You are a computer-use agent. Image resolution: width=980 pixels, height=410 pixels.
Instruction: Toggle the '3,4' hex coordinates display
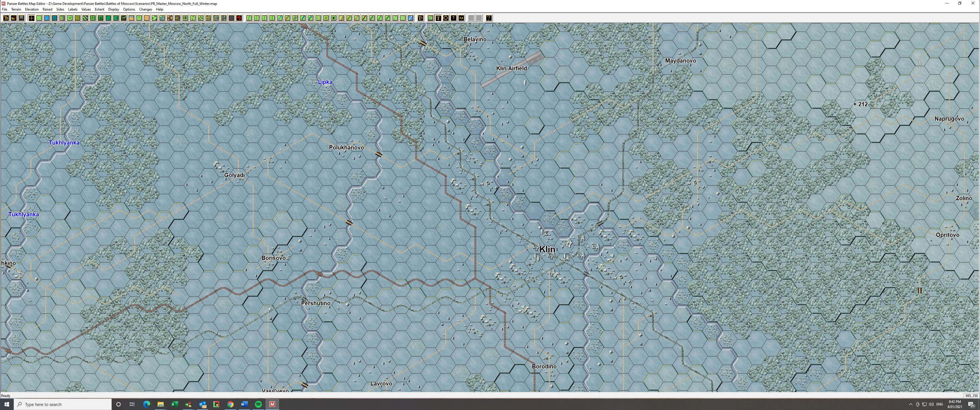[x=461, y=18]
